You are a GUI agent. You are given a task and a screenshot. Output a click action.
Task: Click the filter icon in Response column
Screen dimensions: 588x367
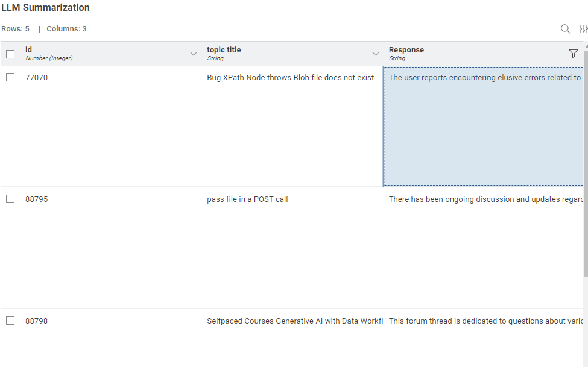click(573, 54)
